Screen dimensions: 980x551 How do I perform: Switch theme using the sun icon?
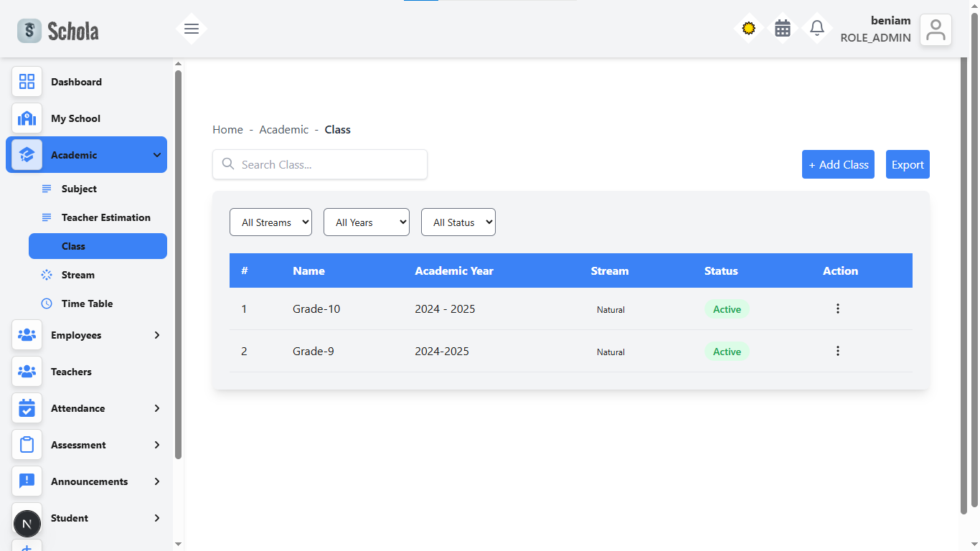coord(748,28)
